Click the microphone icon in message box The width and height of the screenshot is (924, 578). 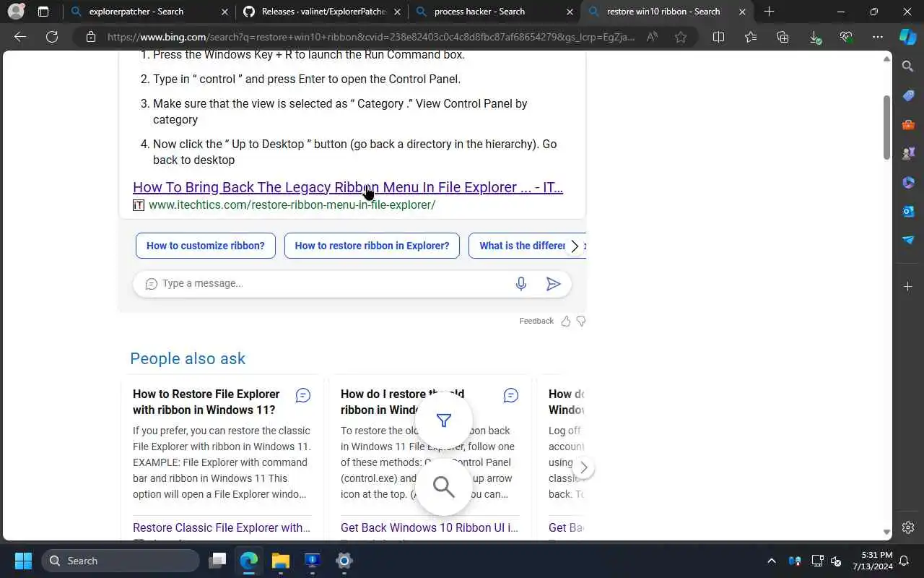(x=521, y=284)
